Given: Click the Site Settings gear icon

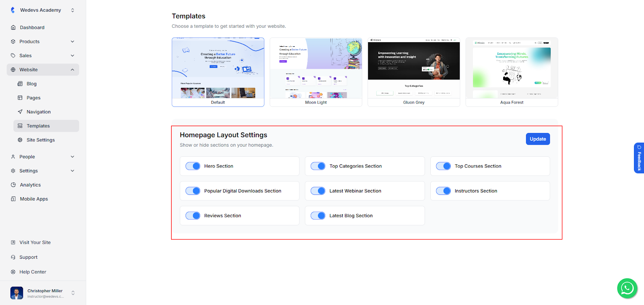Looking at the screenshot, I should tap(20, 140).
